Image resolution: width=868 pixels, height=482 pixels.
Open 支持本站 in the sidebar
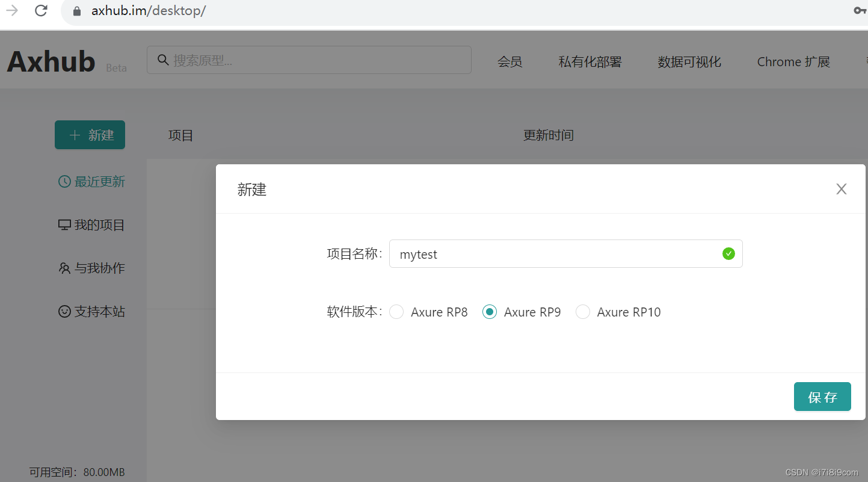click(91, 312)
